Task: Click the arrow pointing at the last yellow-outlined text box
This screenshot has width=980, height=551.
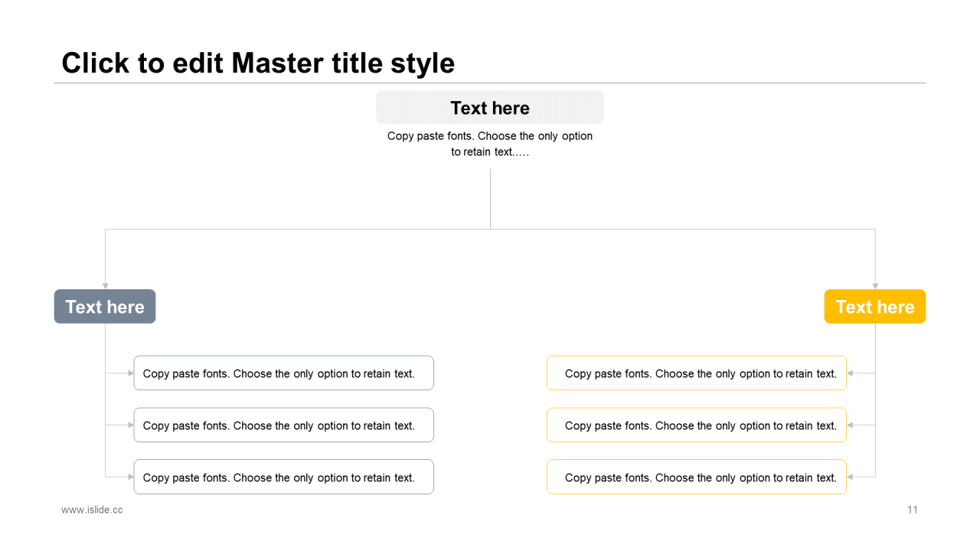Action: (850, 478)
